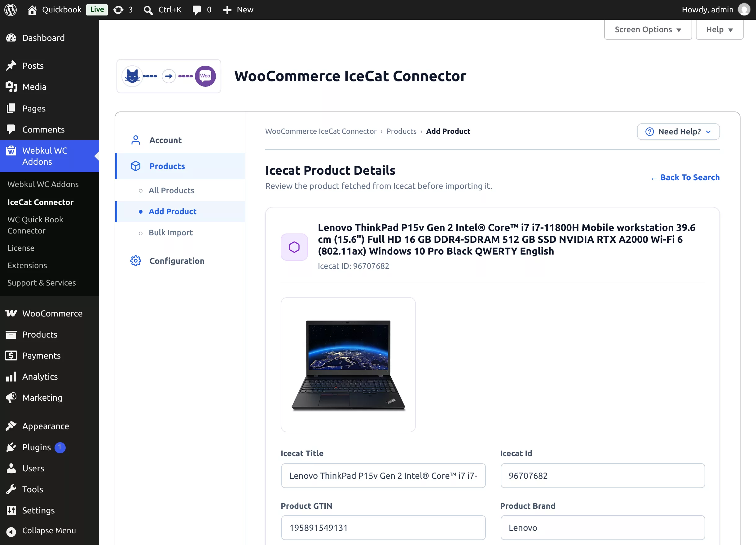Click the WooCommerce logo icon in sidebar

pyautogui.click(x=11, y=313)
